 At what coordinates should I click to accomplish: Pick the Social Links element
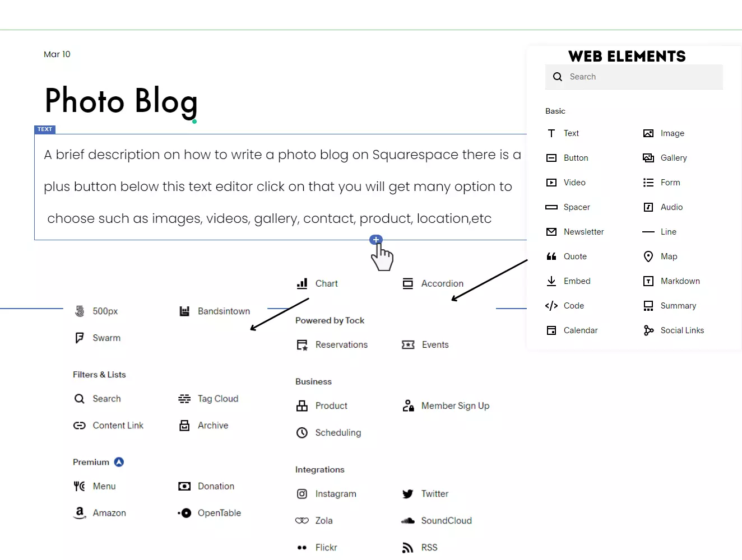(673, 330)
